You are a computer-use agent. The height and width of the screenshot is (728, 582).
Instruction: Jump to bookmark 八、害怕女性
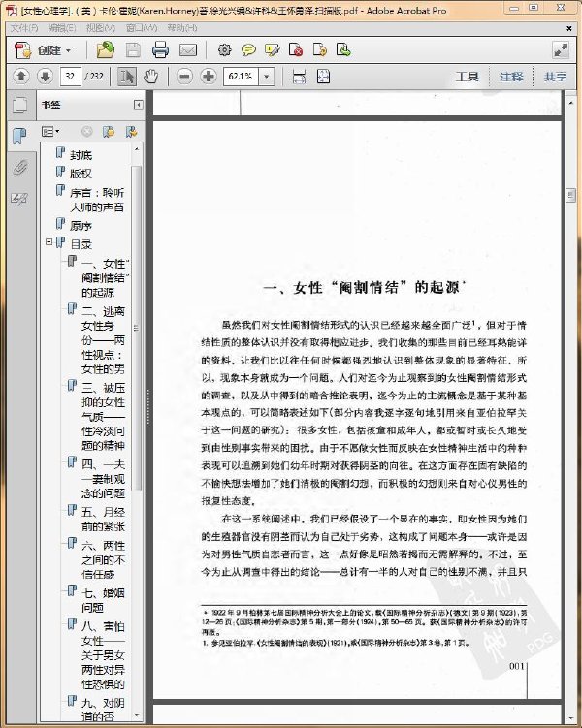click(103, 655)
